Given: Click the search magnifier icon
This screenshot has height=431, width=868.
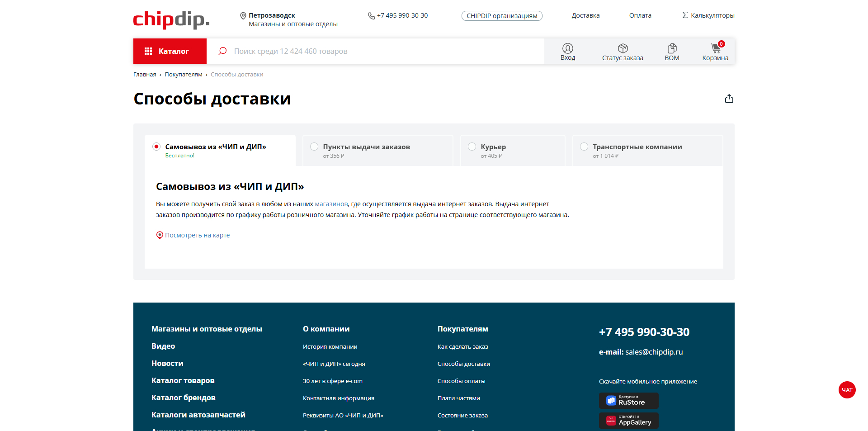Looking at the screenshot, I should point(222,51).
